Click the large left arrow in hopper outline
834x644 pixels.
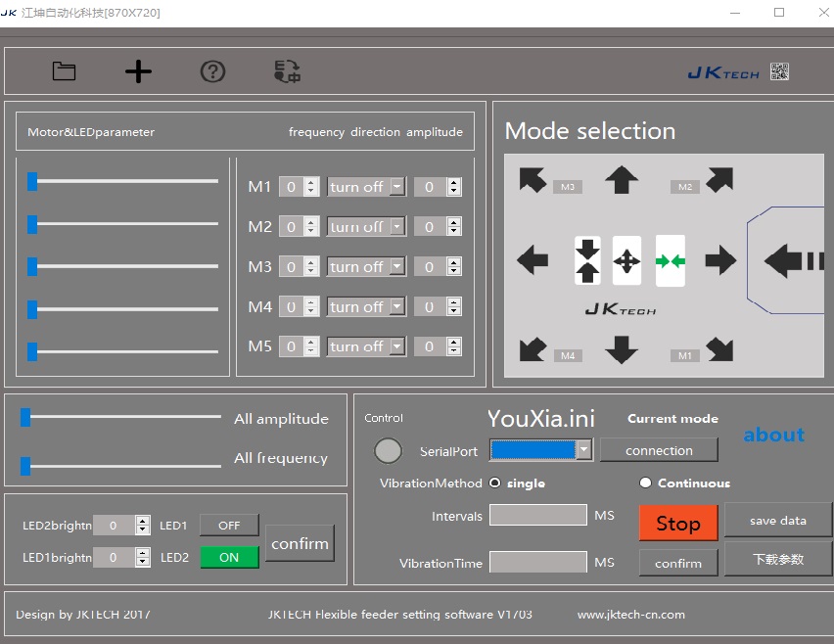(x=794, y=260)
